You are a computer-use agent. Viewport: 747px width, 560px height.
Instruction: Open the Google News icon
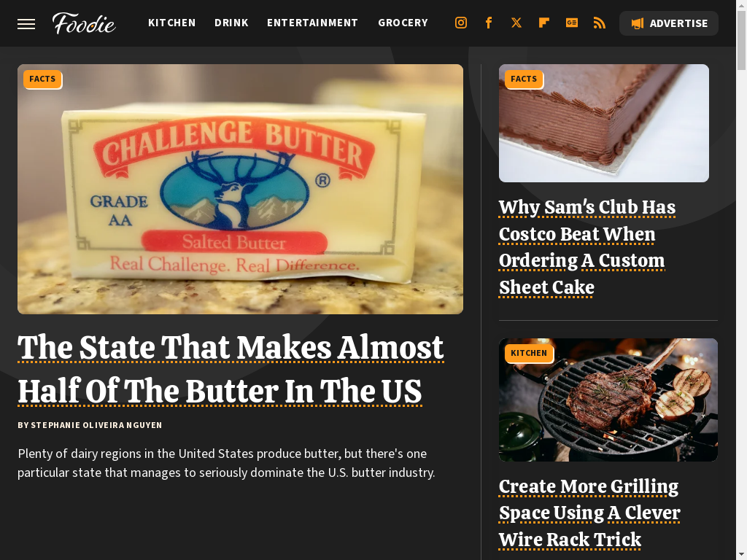click(572, 23)
